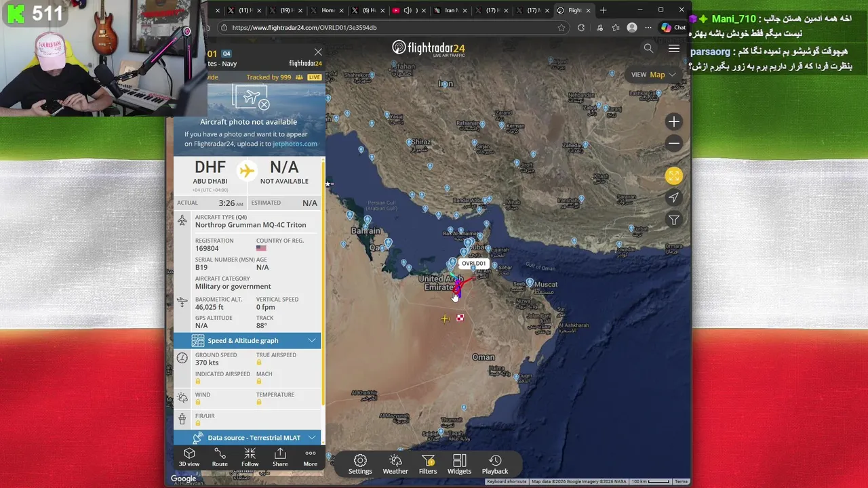Switch to the YouTube tab playing audio
This screenshot has width=868, height=488.
[410, 10]
